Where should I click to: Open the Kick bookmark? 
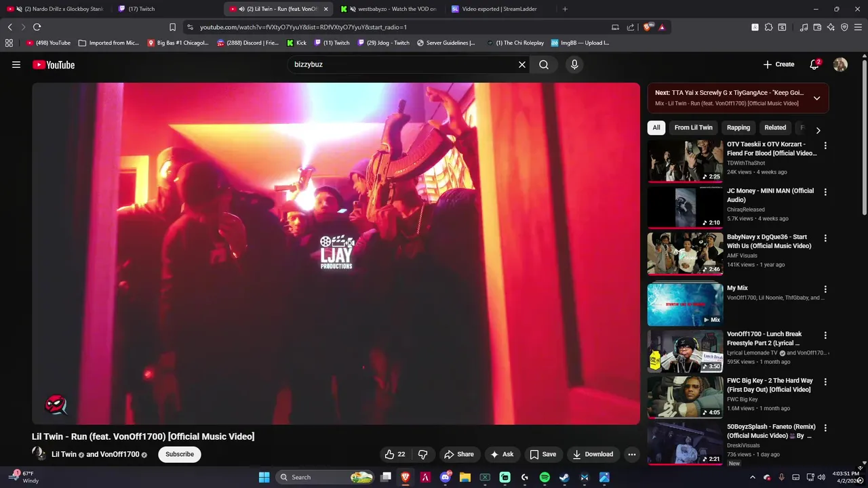click(x=296, y=43)
